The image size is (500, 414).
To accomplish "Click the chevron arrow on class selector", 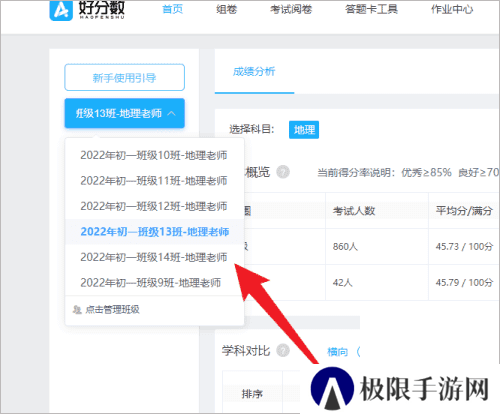I will coord(172,113).
